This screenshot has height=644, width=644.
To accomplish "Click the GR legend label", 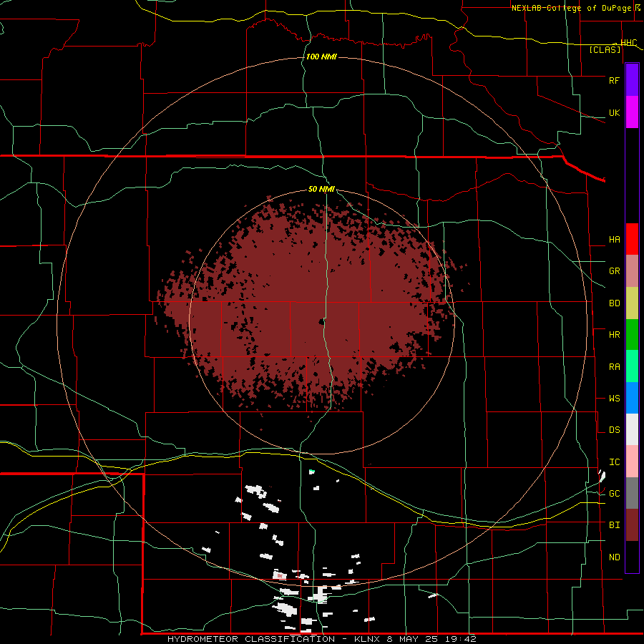I will coord(614,271).
